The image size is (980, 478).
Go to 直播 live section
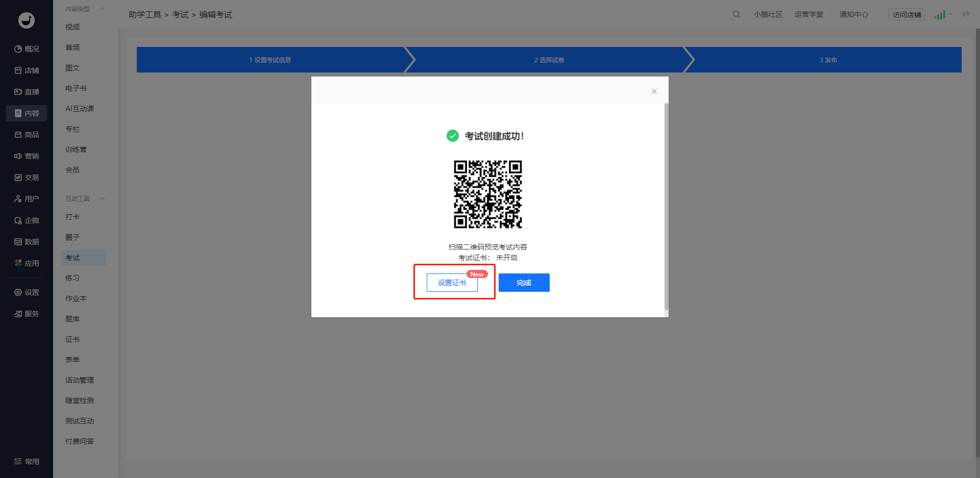pyautogui.click(x=27, y=92)
